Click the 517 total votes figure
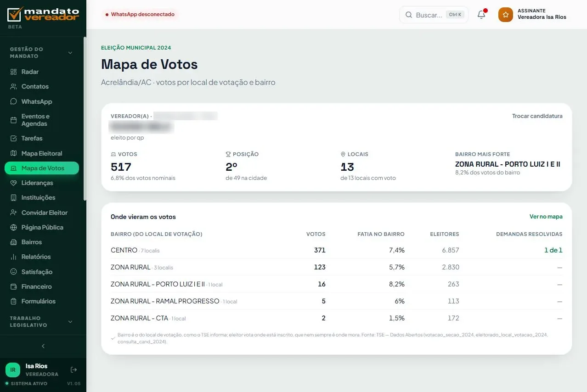587x392 pixels. 121,167
